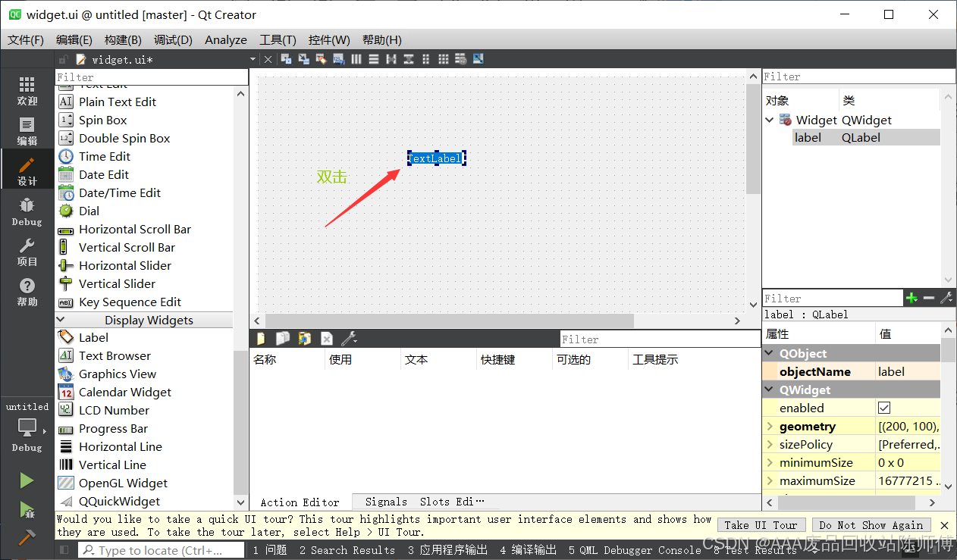Click green plus add dynamic property
The width and height of the screenshot is (957, 560).
click(x=912, y=299)
